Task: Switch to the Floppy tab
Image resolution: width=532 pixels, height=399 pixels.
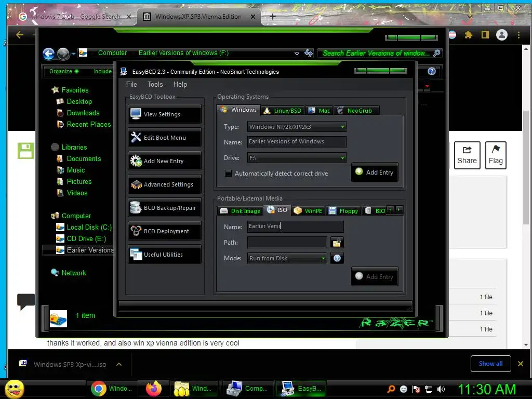Action: [343, 211]
